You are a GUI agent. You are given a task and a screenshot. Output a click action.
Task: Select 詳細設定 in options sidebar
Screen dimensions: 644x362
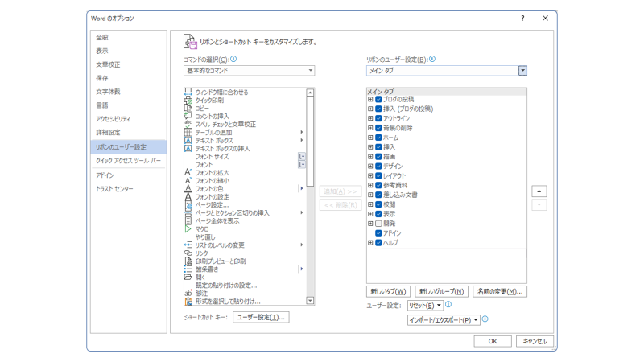click(129, 132)
